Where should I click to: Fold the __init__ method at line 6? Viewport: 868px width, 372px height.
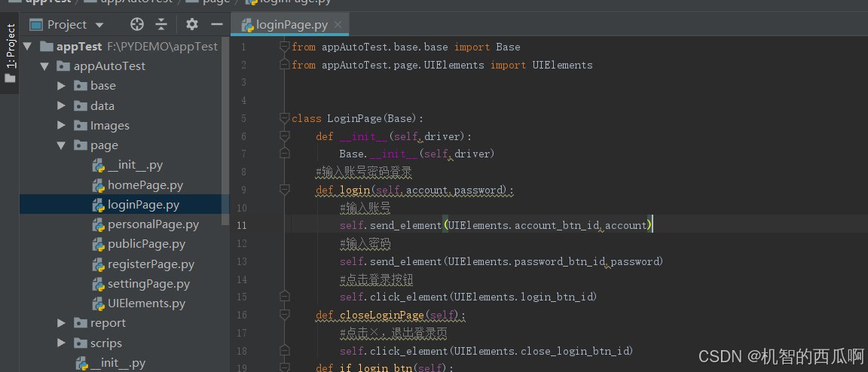pyautogui.click(x=285, y=136)
